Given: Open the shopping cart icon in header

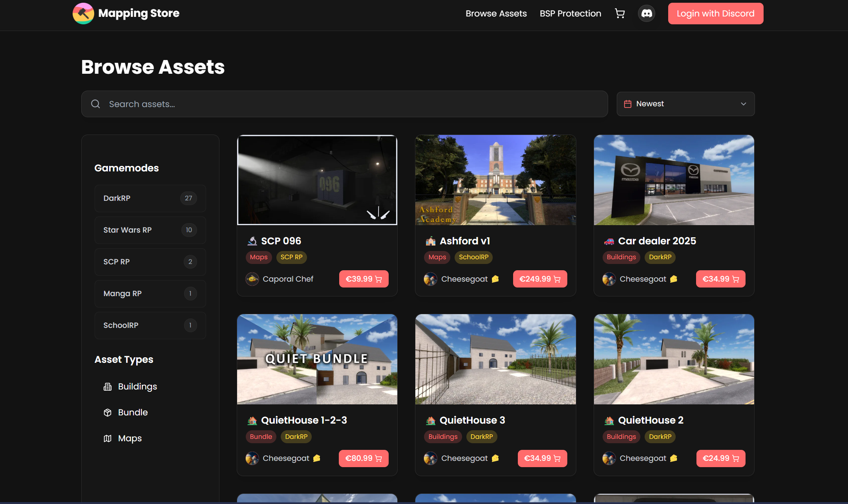Looking at the screenshot, I should [620, 14].
